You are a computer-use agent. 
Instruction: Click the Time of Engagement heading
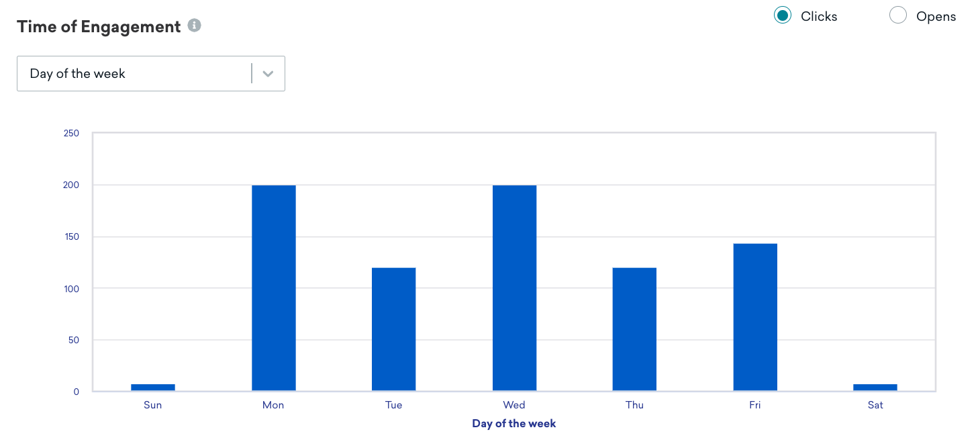(x=99, y=27)
